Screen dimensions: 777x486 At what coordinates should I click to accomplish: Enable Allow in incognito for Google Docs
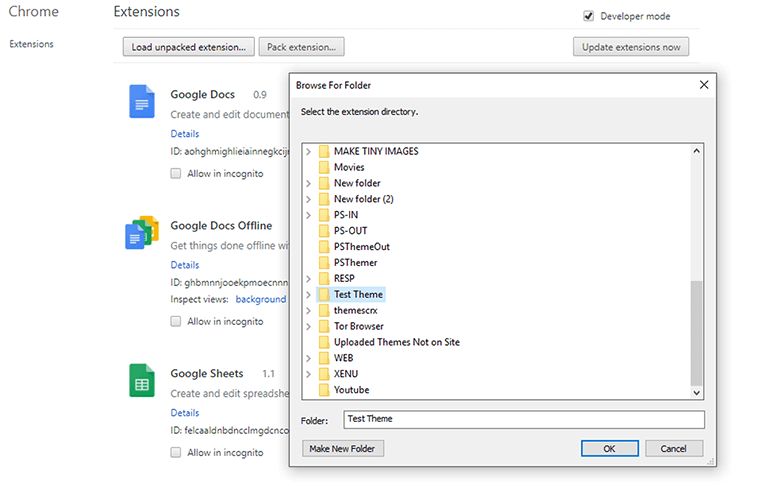175,173
